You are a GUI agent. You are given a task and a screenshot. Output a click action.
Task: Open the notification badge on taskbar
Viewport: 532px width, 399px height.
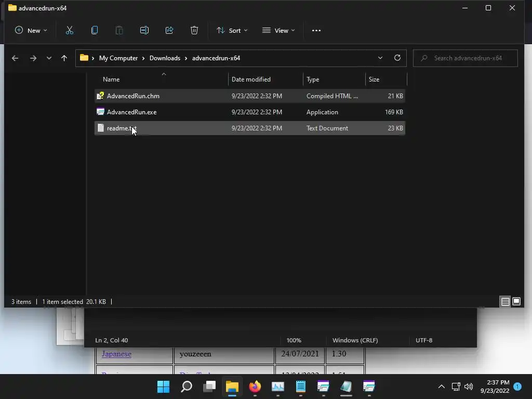click(x=517, y=387)
